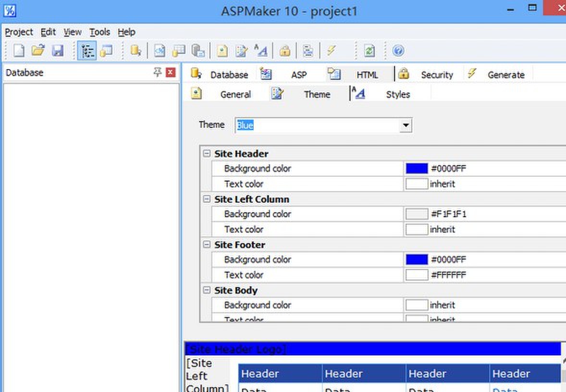Viewport: 566px width, 392px height.
Task: Open the Edit menu
Action: point(48,32)
